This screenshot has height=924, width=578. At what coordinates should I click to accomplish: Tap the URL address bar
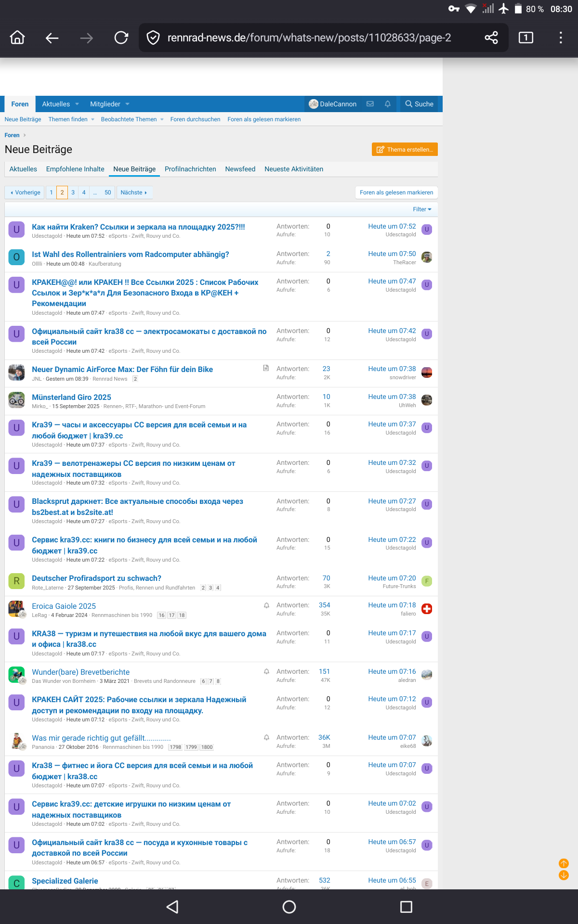pyautogui.click(x=308, y=38)
